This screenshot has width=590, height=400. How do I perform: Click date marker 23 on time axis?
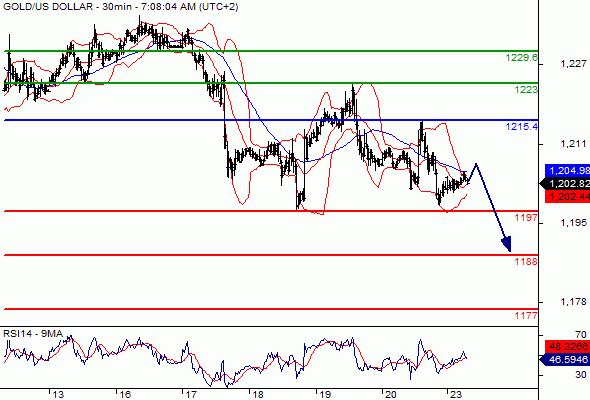(456, 395)
